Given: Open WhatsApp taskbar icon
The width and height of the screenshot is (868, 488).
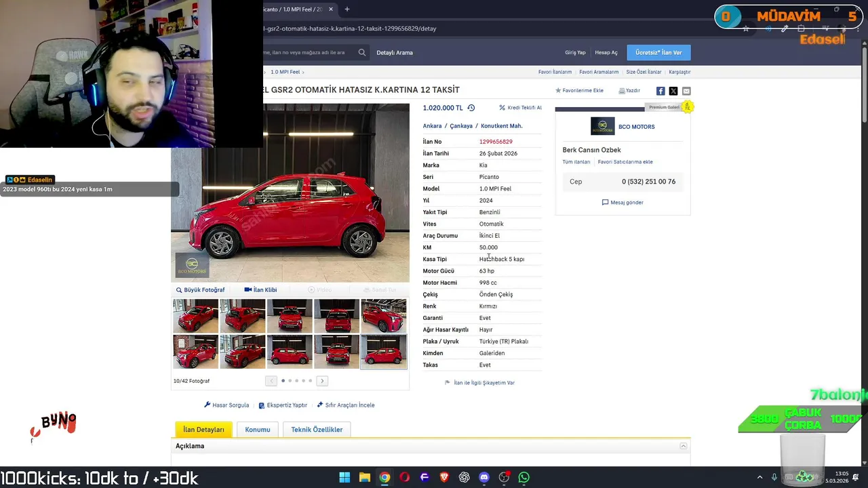Looking at the screenshot, I should pos(524,477).
